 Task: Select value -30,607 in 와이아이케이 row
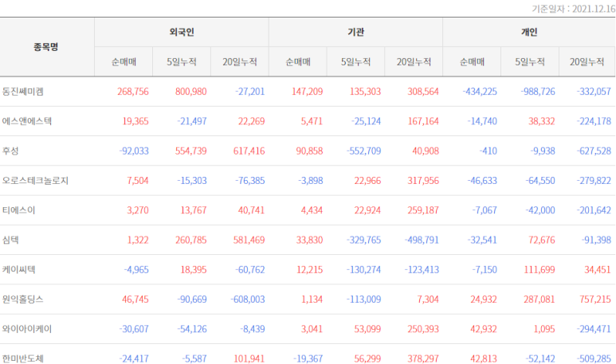tap(134, 329)
